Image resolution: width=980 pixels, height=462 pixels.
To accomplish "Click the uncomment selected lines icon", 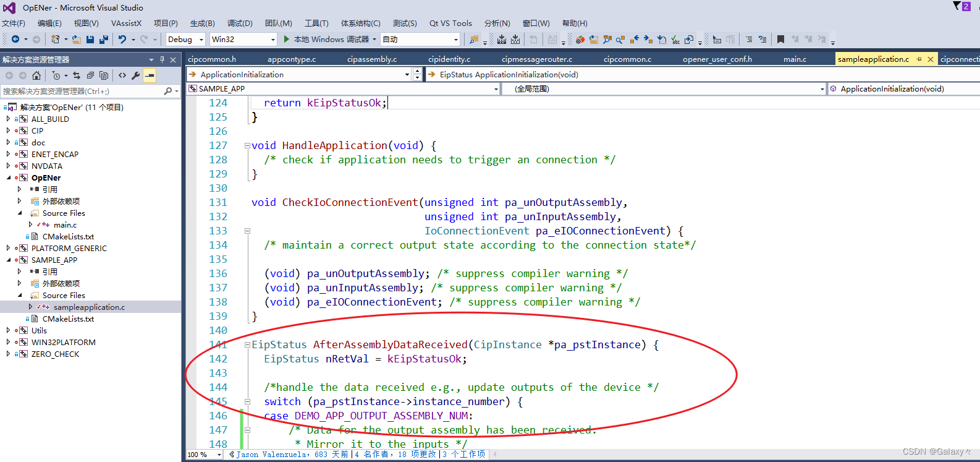I will [762, 39].
